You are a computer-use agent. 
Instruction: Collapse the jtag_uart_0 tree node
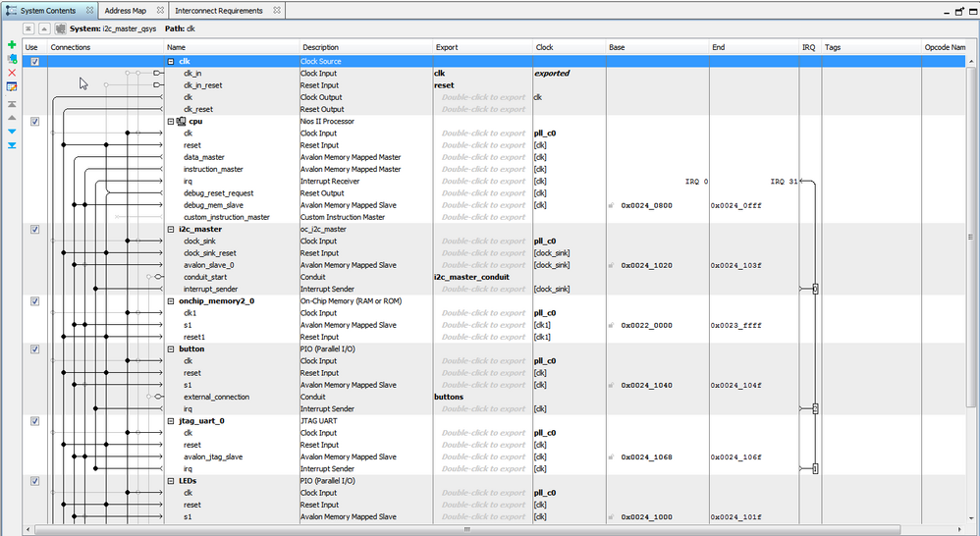[171, 421]
